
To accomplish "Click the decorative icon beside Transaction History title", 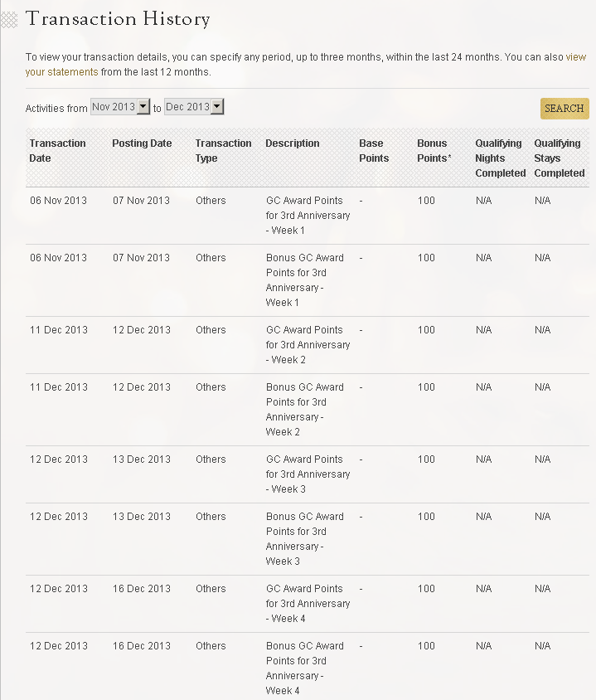I will point(9,19).
